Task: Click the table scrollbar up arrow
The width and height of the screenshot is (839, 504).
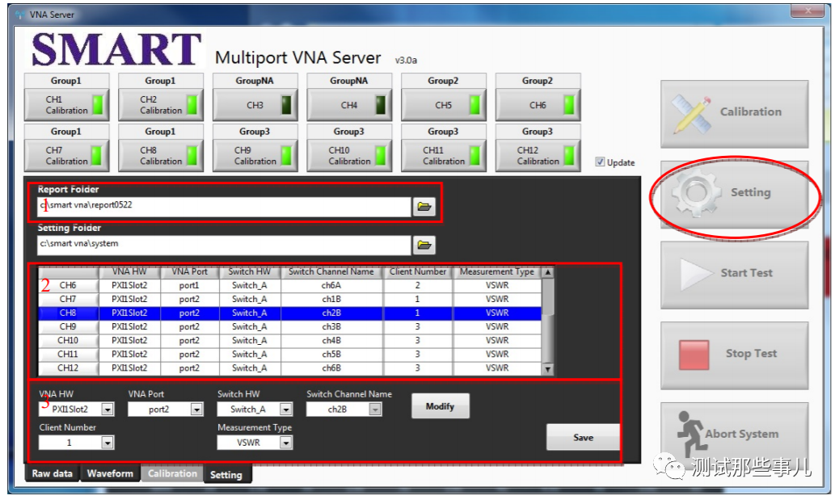Action: click(547, 272)
